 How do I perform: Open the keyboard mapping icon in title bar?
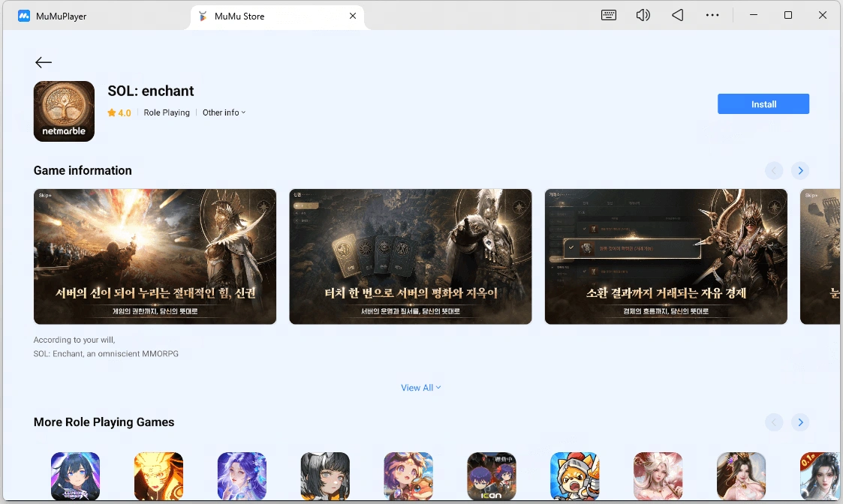coord(609,15)
